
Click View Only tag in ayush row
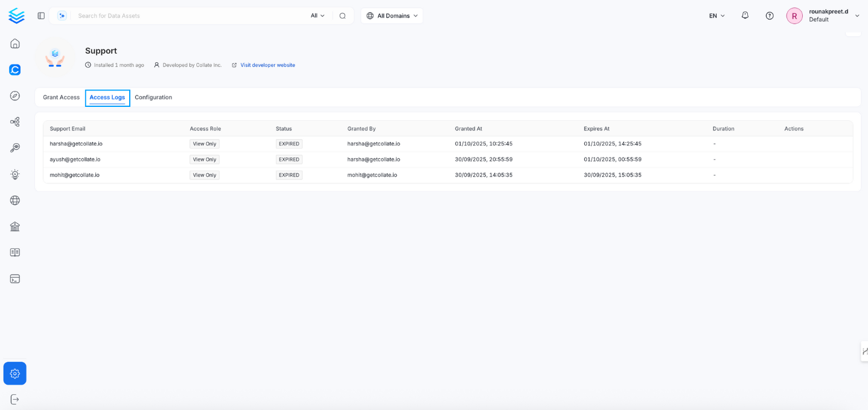click(x=205, y=159)
